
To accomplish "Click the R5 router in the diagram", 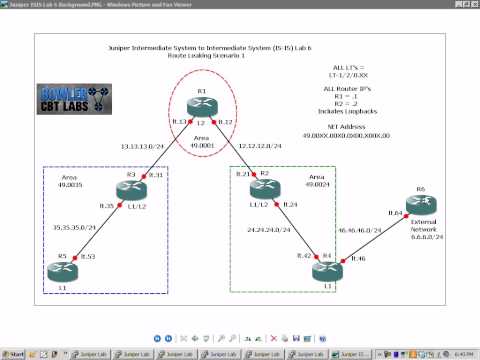I will 63,272.
